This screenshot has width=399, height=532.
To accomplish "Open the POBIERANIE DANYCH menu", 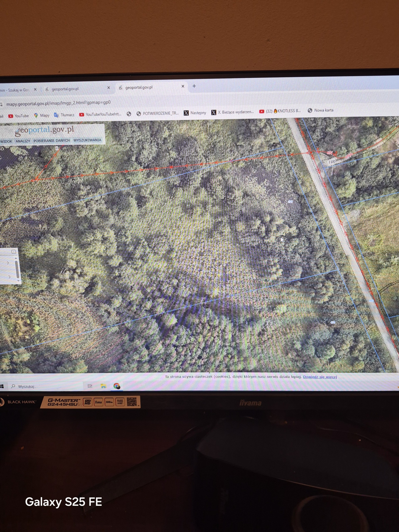I will point(52,140).
